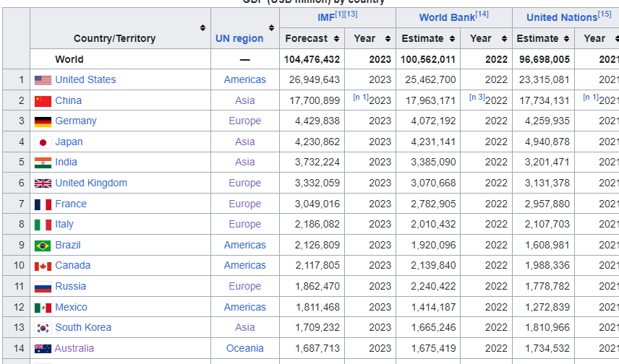Click the United States flag icon
The height and width of the screenshot is (364, 619).
[43, 80]
